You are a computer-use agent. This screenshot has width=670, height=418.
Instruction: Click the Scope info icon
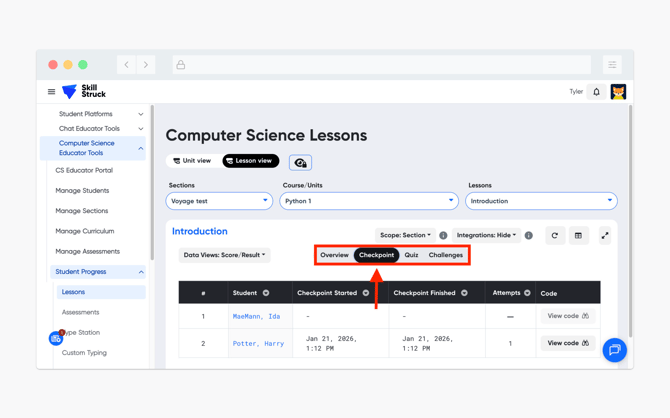(x=443, y=236)
